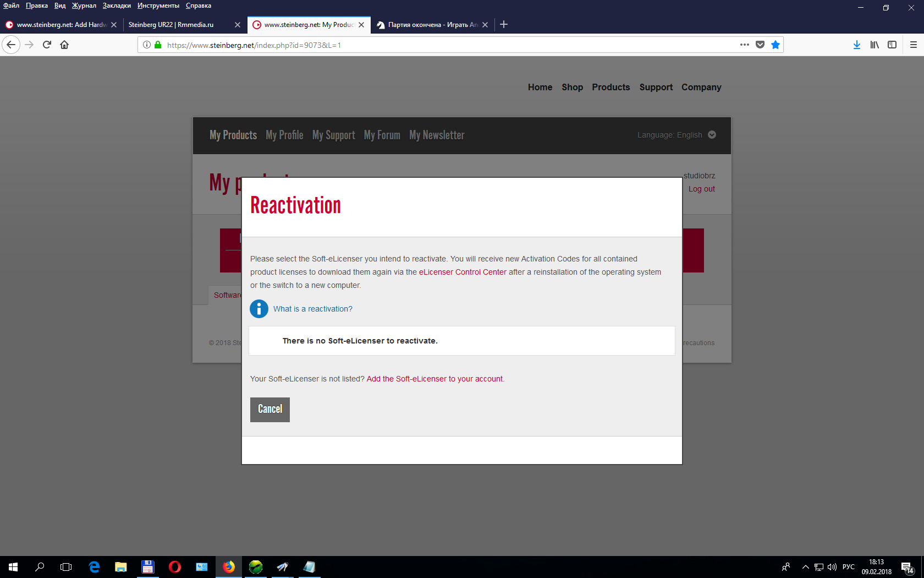The width and height of the screenshot is (924, 578).
Task: Launch Edge from the taskbar
Action: tap(94, 567)
